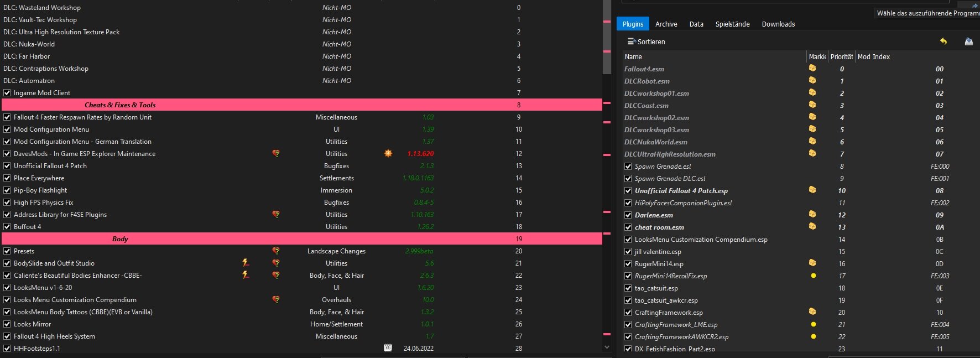
Task: Toggle jill valentine.esp plugin checkbox
Action: [628, 252]
